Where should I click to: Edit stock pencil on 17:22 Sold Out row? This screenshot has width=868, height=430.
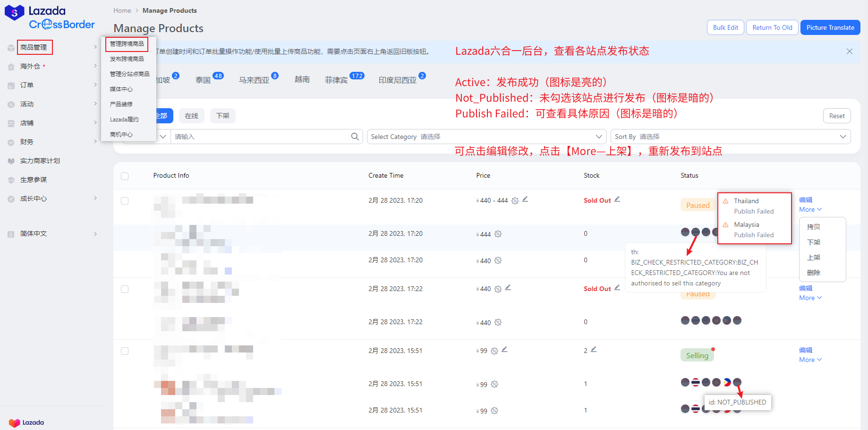click(x=617, y=287)
